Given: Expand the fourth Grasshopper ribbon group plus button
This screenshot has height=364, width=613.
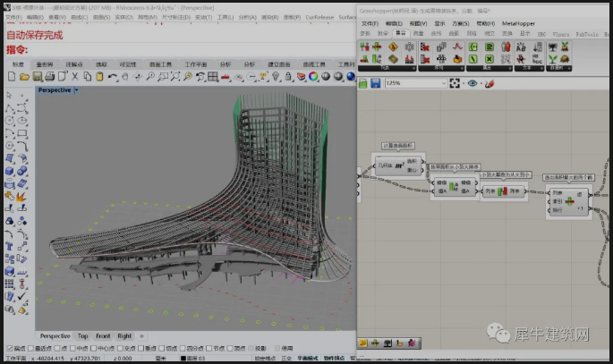Looking at the screenshot, I should [541, 68].
